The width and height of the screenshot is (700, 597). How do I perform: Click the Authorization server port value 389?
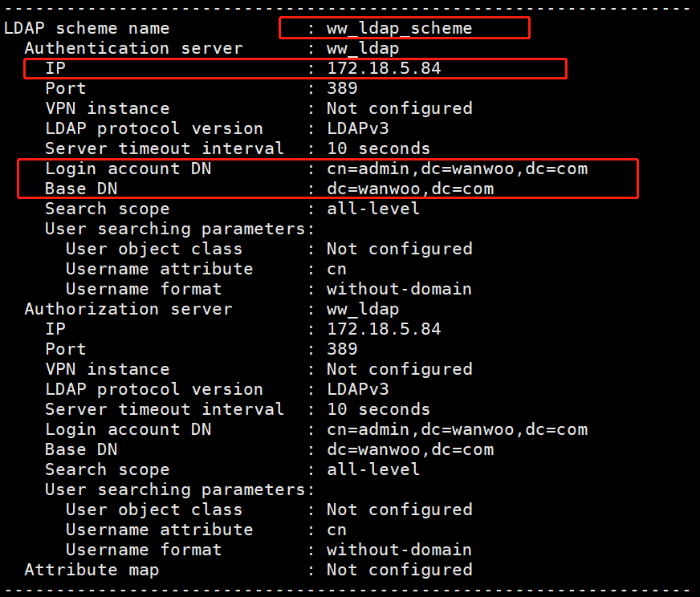342,349
